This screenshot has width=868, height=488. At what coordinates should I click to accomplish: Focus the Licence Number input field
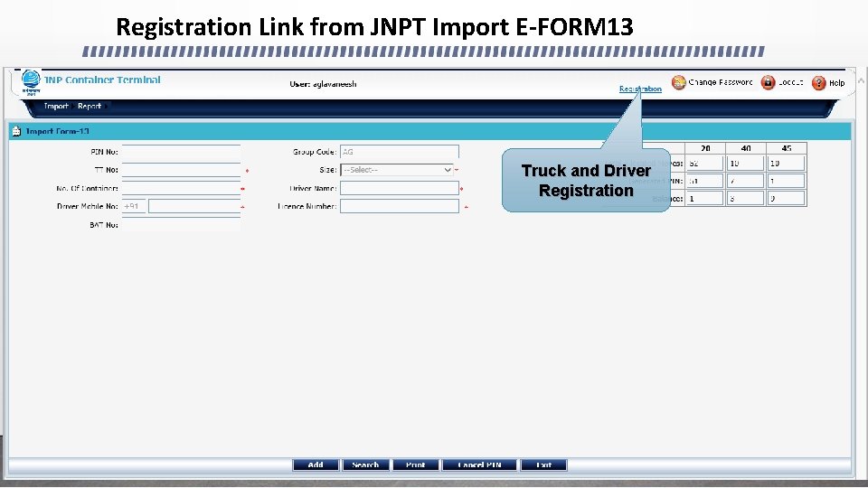[399, 206]
